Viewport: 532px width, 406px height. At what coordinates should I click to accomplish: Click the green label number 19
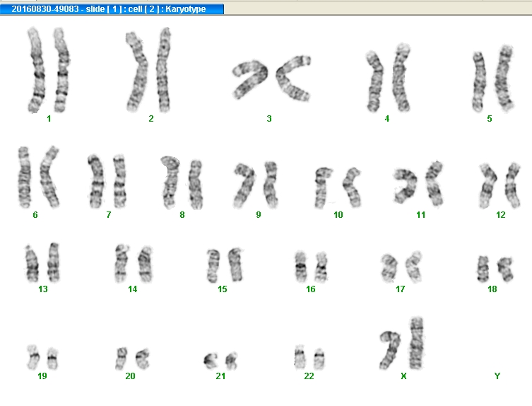coord(42,376)
